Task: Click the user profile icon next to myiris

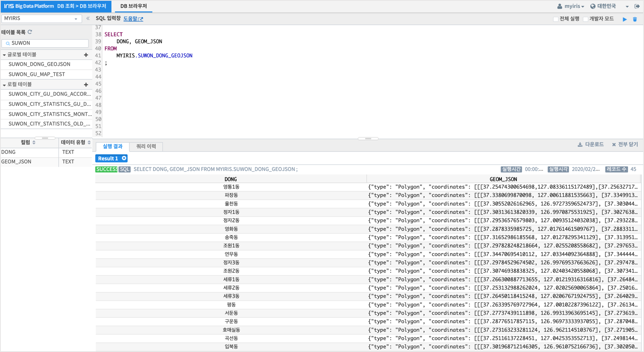Action: [x=560, y=6]
